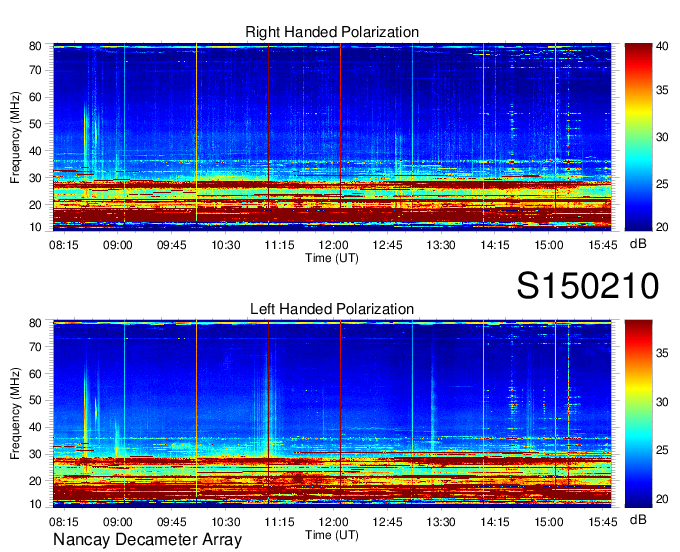680x552 pixels.
Task: Click "14:15" time tick under Left Handed plot
Action: pos(495,522)
